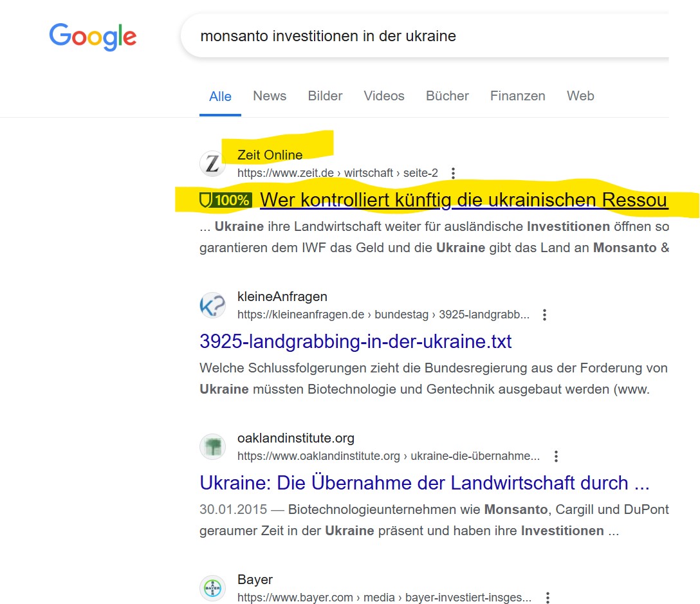This screenshot has width=700, height=604.
Task: Focus the search box with monsanto query
Action: click(424, 36)
